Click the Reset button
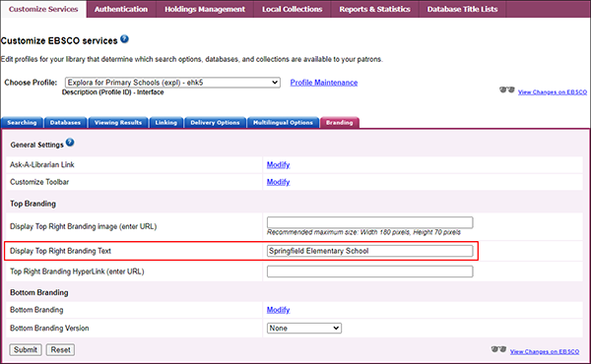Screen dimensions: 591x364 pos(60,349)
